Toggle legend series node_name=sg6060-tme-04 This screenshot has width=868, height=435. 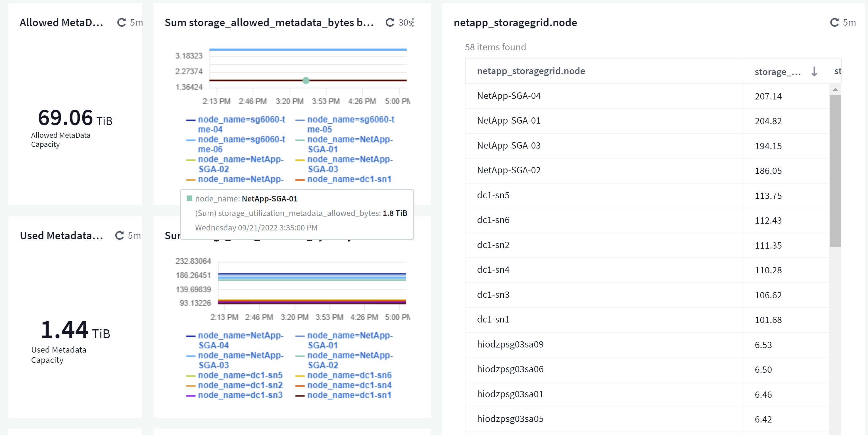tap(241, 124)
